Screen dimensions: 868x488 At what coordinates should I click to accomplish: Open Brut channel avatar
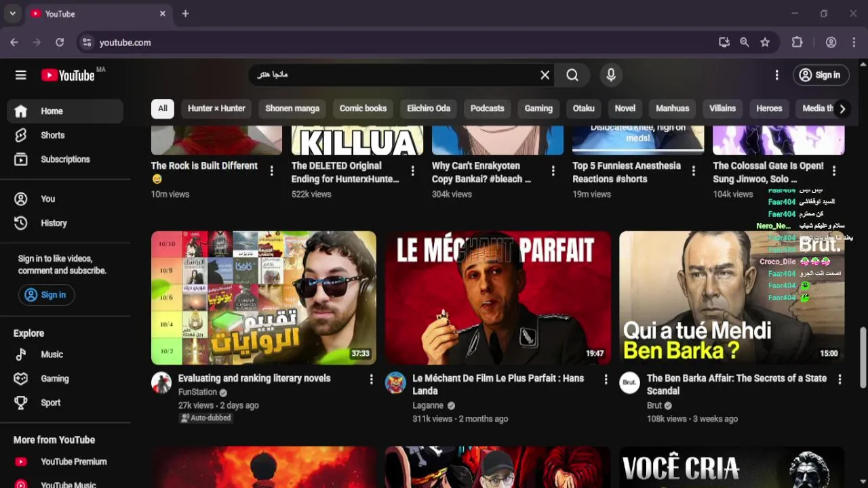(629, 382)
